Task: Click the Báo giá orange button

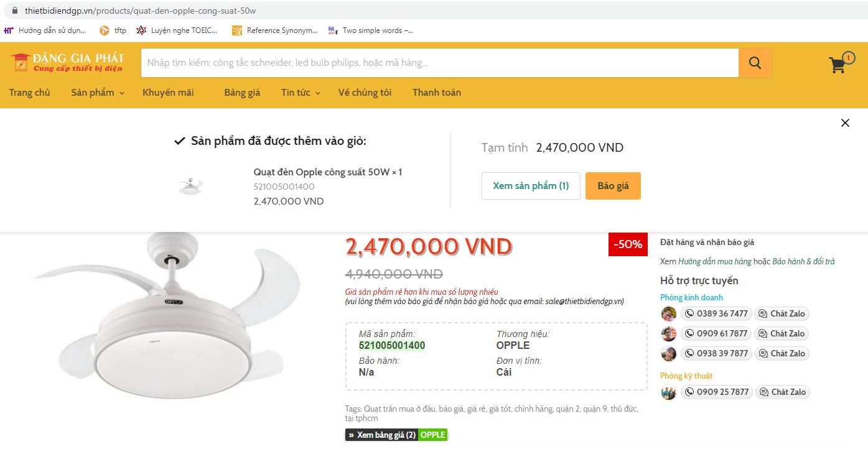Action: (613, 186)
